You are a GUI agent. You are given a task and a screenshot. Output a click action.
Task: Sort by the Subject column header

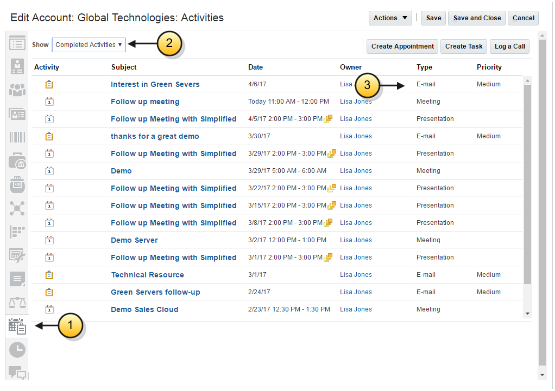[x=124, y=67]
